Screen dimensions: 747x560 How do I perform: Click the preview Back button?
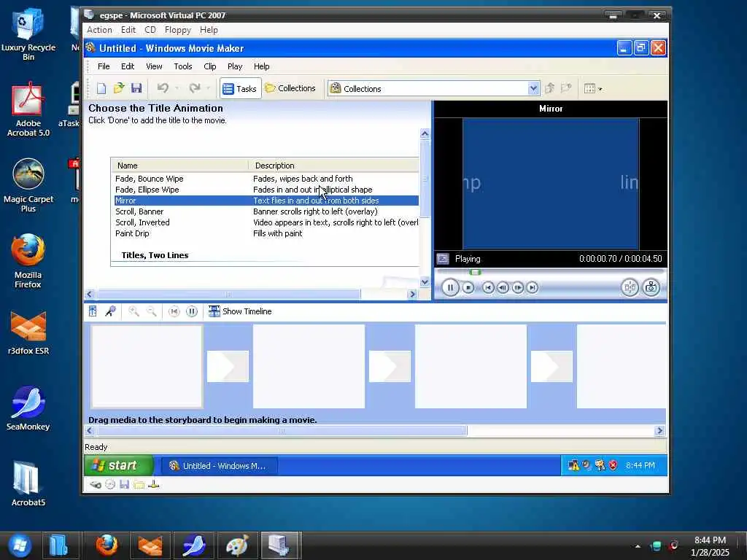pos(488,287)
